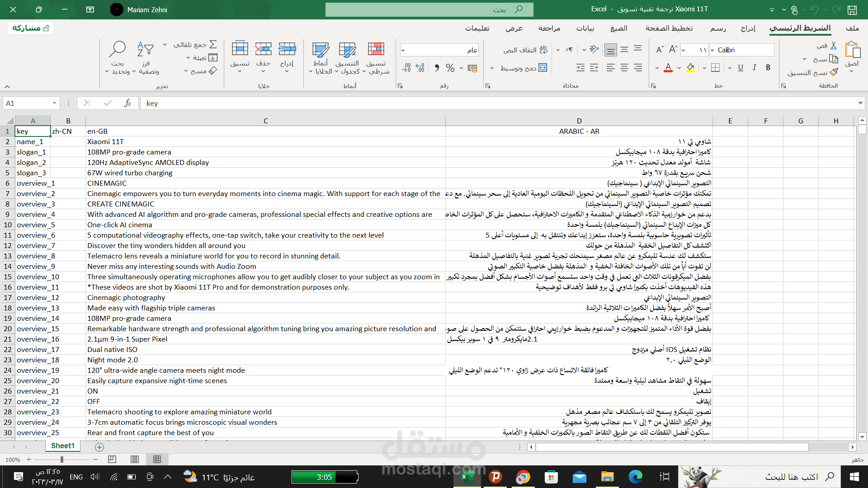
Task: Apply comma style number format
Action: point(437,68)
